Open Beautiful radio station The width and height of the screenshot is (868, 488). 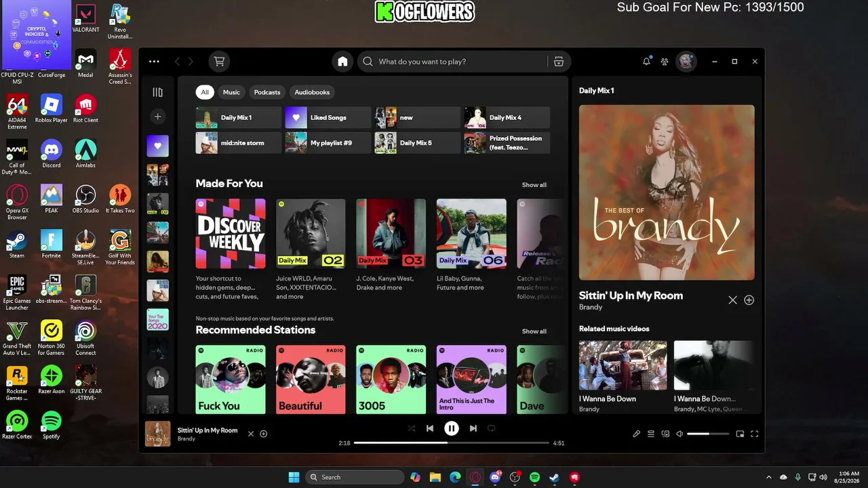tap(311, 379)
